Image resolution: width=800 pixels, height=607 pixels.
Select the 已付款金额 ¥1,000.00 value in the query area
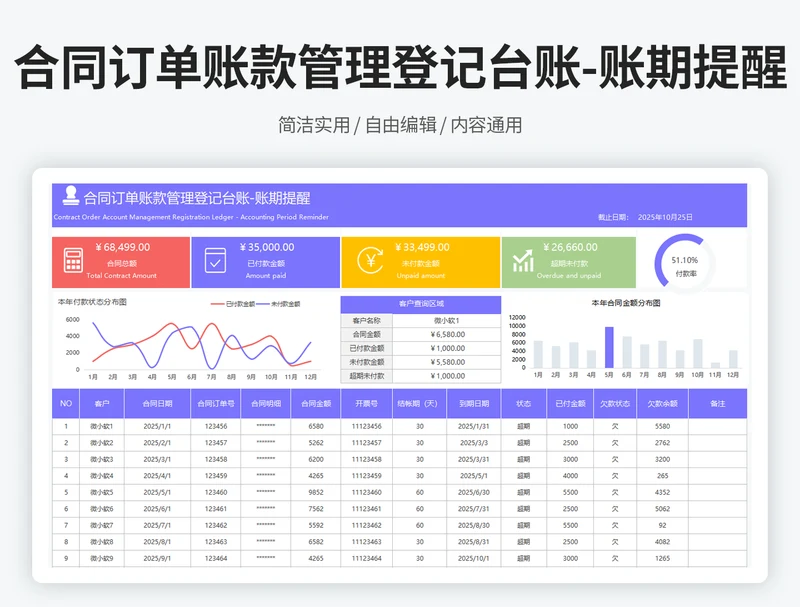[447, 348]
